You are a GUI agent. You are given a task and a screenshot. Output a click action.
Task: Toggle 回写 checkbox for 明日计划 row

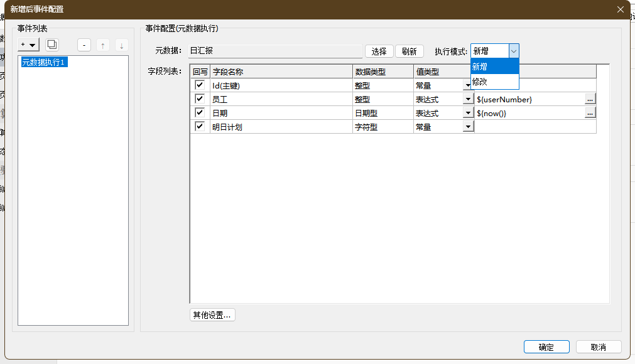(x=200, y=127)
